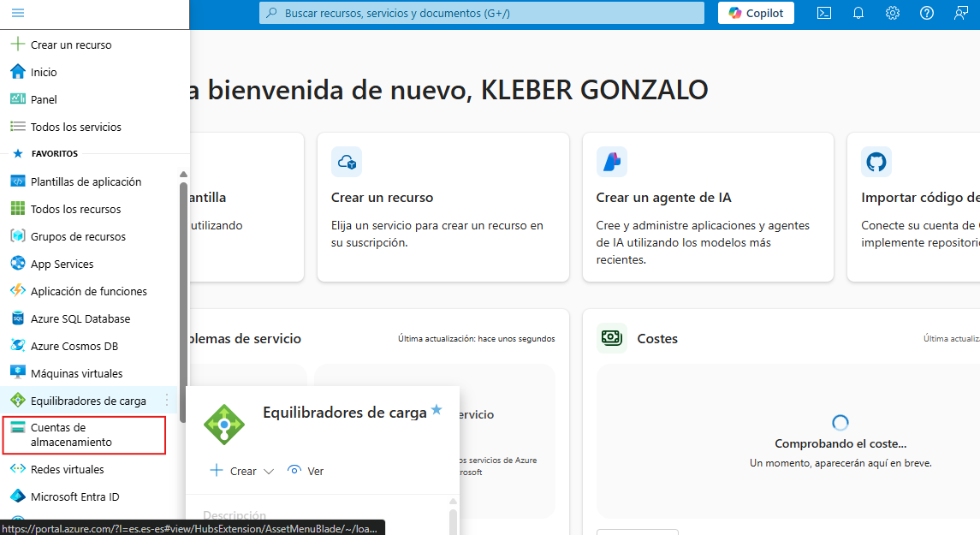Open the Crear un recurso card

pos(443,207)
